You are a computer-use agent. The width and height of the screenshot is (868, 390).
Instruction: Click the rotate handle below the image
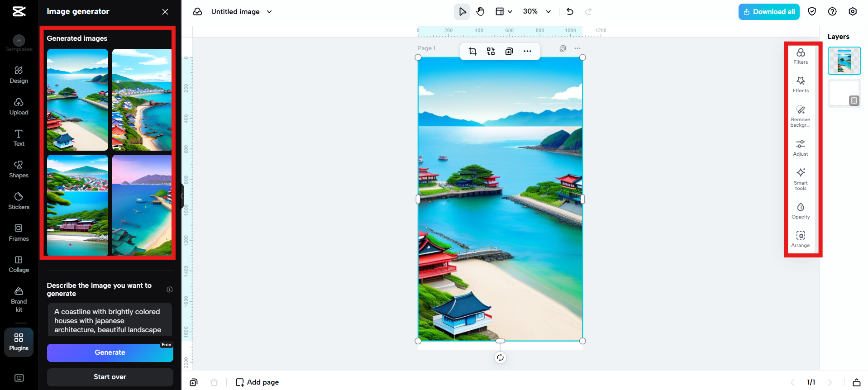500,357
